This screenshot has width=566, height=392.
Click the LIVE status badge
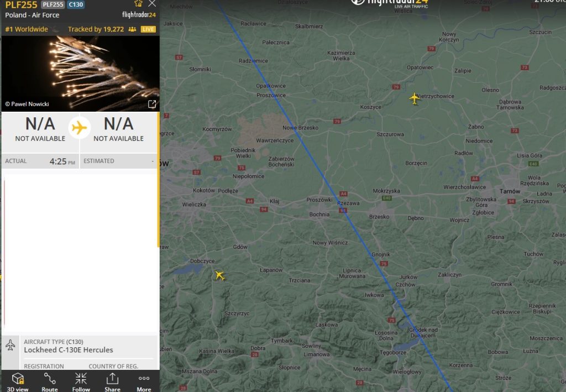(148, 29)
